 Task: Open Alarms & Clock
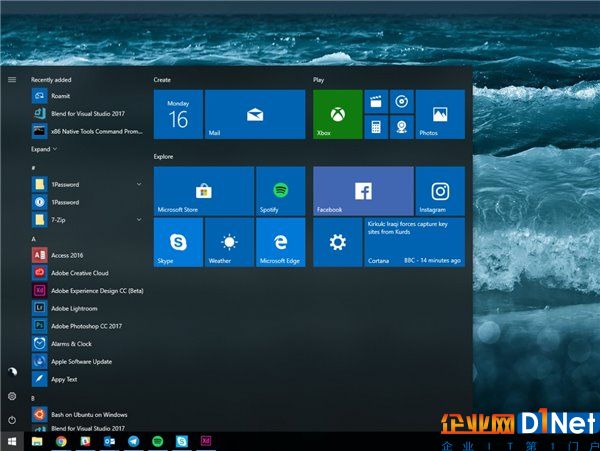point(87,344)
